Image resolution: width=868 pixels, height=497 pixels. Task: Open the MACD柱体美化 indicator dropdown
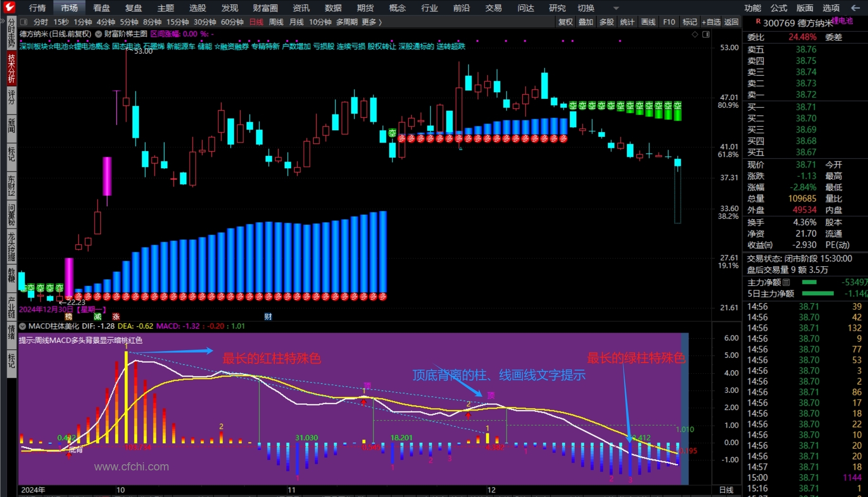22,326
